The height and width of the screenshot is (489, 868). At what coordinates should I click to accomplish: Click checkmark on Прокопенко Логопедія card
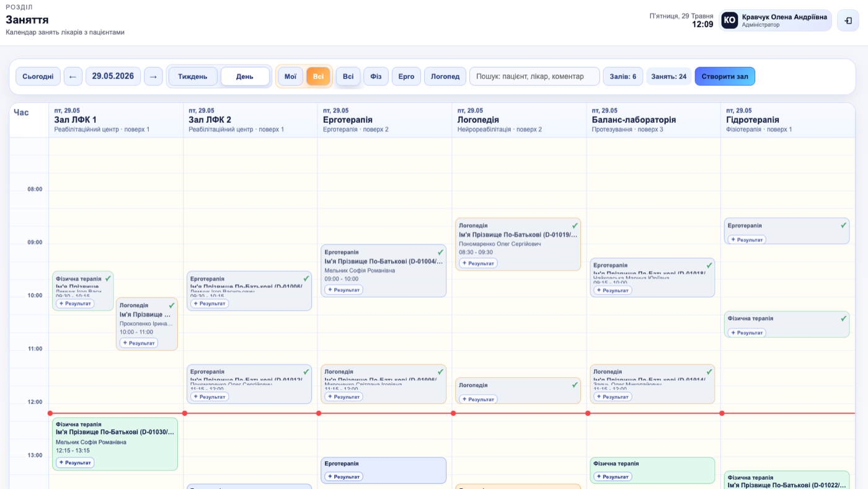click(x=172, y=305)
